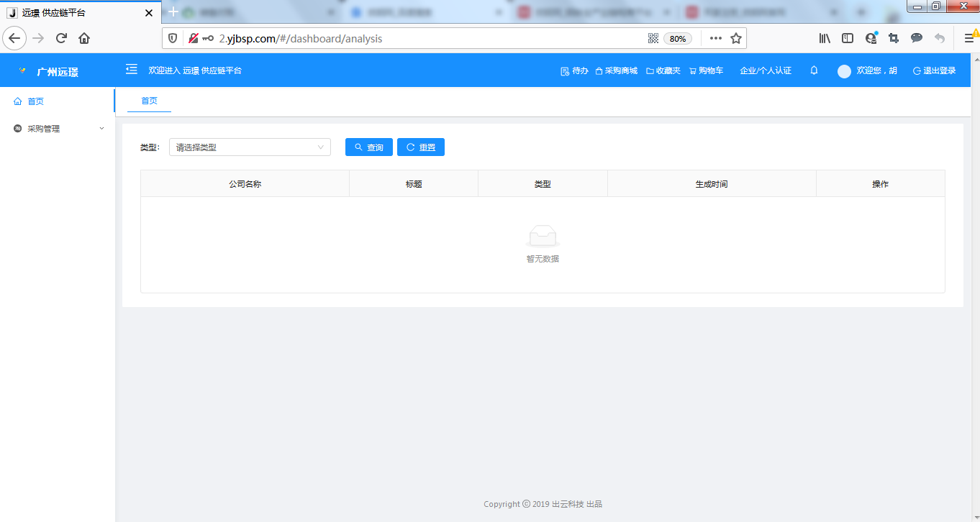Collapse the sidebar with the menu fold icon
The height and width of the screenshot is (522, 980).
pos(131,69)
